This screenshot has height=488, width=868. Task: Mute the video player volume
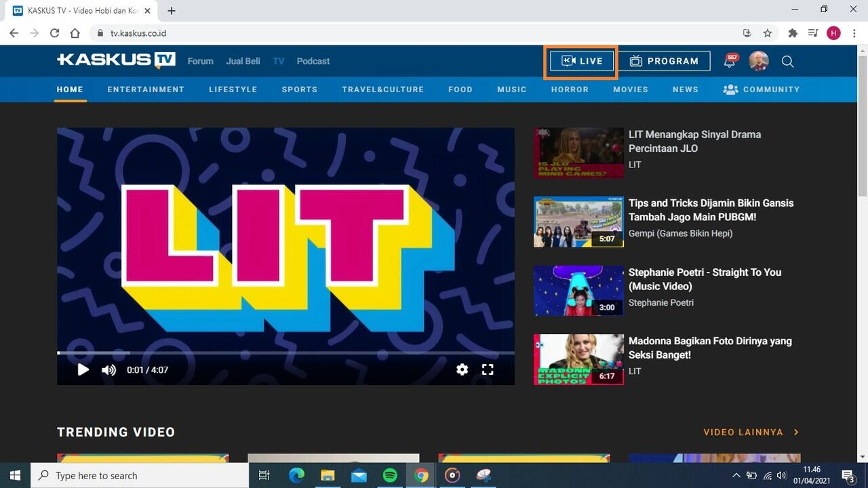[108, 369]
